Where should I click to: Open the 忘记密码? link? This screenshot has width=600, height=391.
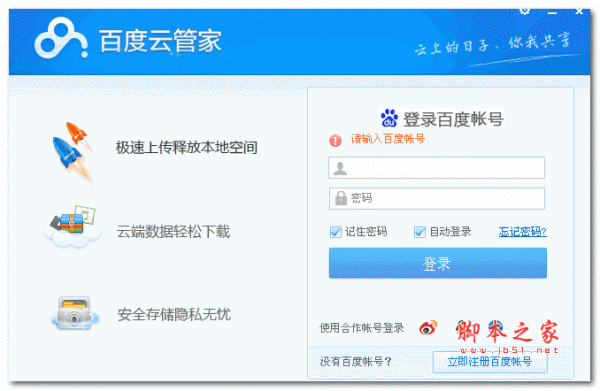522,231
